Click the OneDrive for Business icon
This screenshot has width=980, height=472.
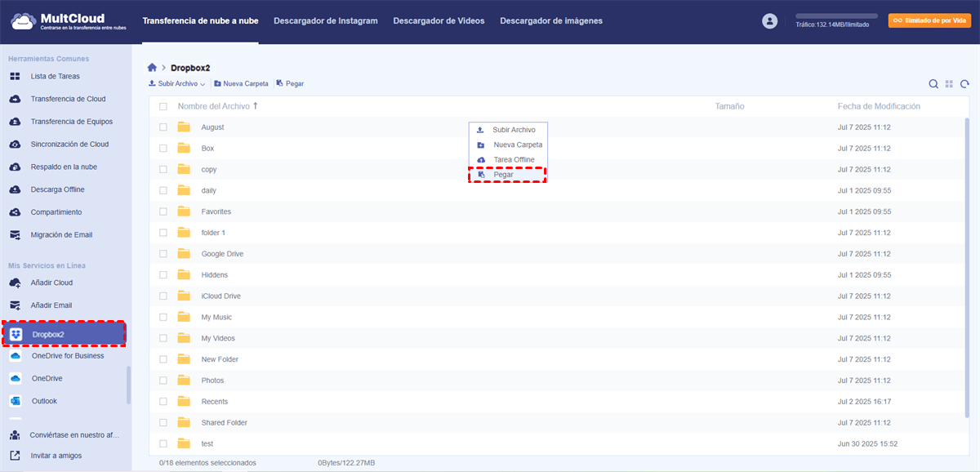click(15, 356)
